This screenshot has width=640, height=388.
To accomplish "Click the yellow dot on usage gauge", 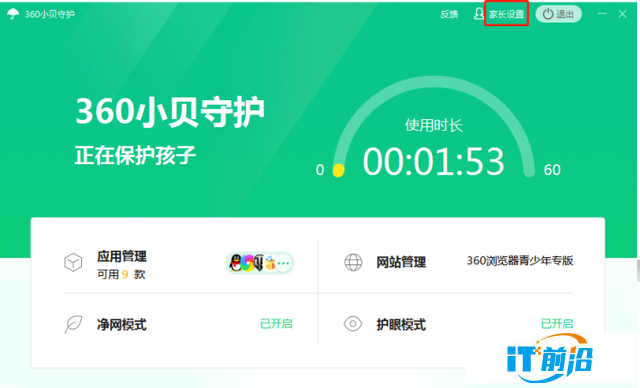I will pos(338,170).
